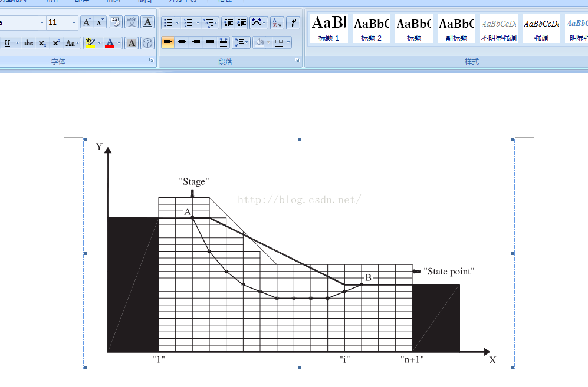Expand the numbering library dropdown arrow
The height and width of the screenshot is (387, 588).
[x=198, y=23]
